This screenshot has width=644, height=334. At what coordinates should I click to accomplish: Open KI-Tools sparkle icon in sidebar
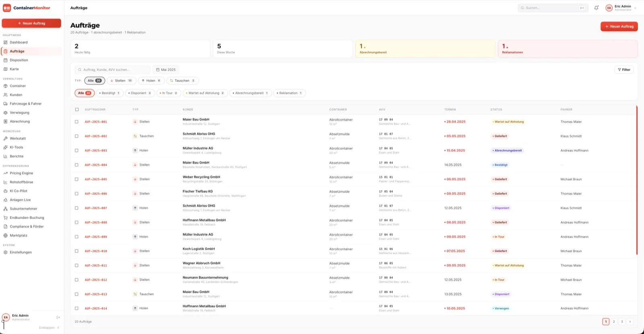tap(6, 147)
